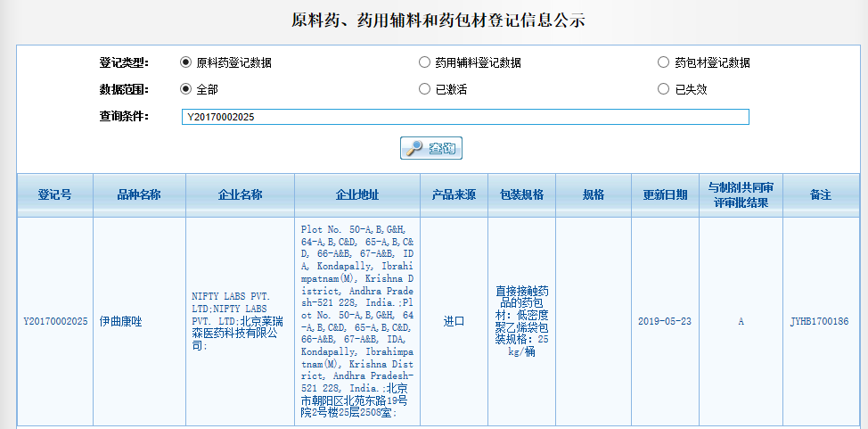Click the Plot No. 50-A address cell
Image resolution: width=868 pixels, height=429 pixels.
(357, 321)
